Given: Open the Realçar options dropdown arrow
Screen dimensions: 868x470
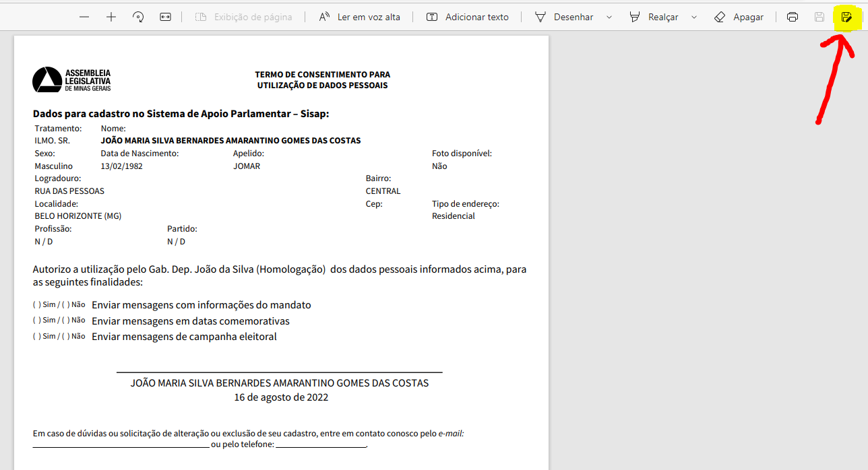Looking at the screenshot, I should coord(694,17).
